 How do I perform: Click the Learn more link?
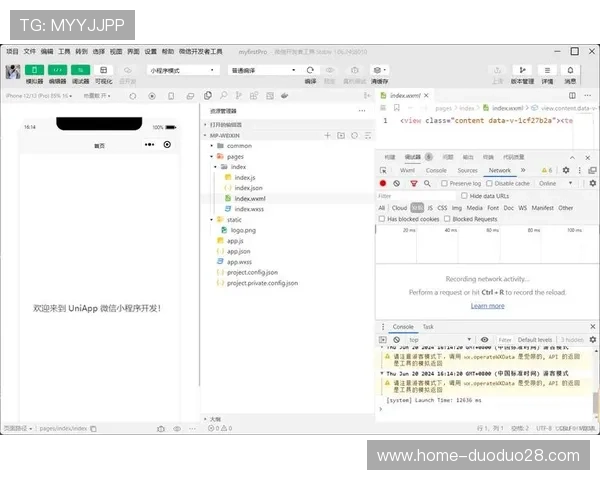point(487,306)
